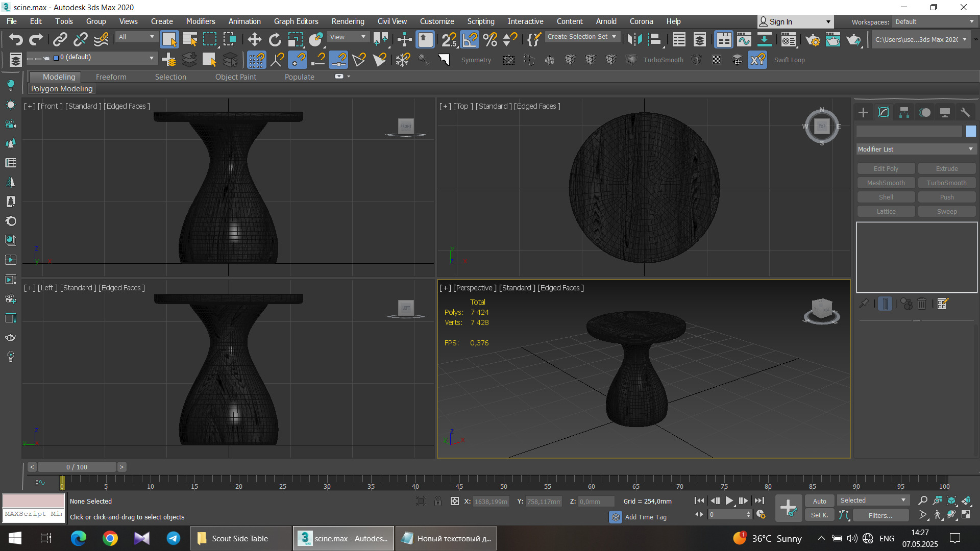Open the key filter Selected dropdown
The height and width of the screenshot is (551, 980).
pos(873,500)
